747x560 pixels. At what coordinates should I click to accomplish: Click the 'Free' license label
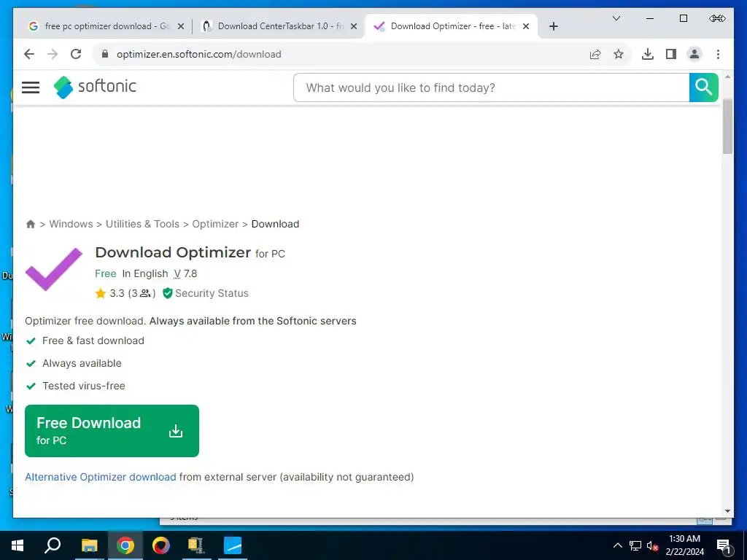tap(105, 274)
